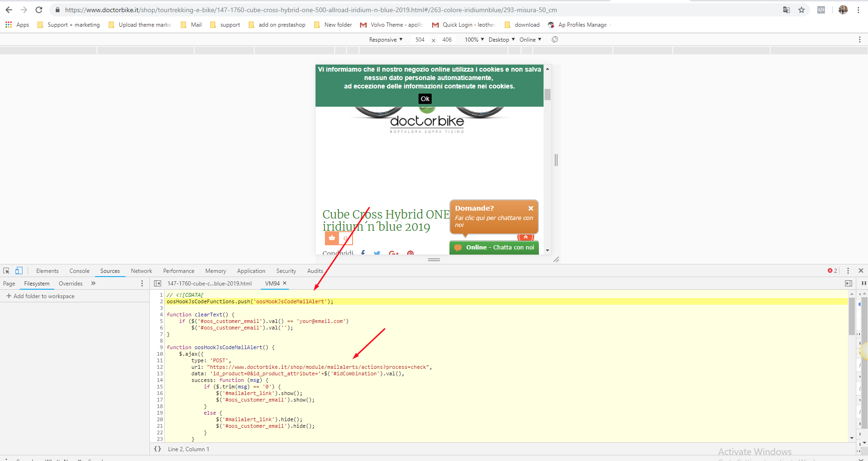Image resolution: width=868 pixels, height=461 pixels.
Task: Click the Online - Chatta con noi button
Action: [494, 247]
